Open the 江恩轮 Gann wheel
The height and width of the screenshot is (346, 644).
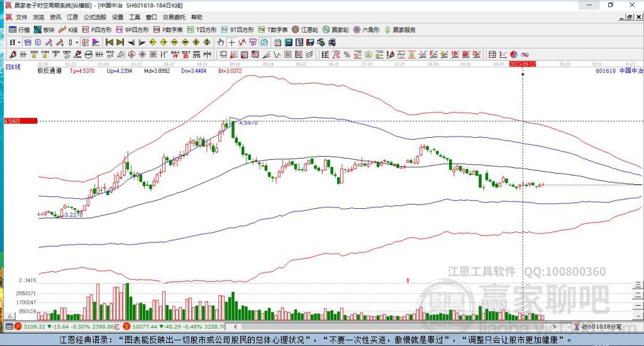pos(305,30)
